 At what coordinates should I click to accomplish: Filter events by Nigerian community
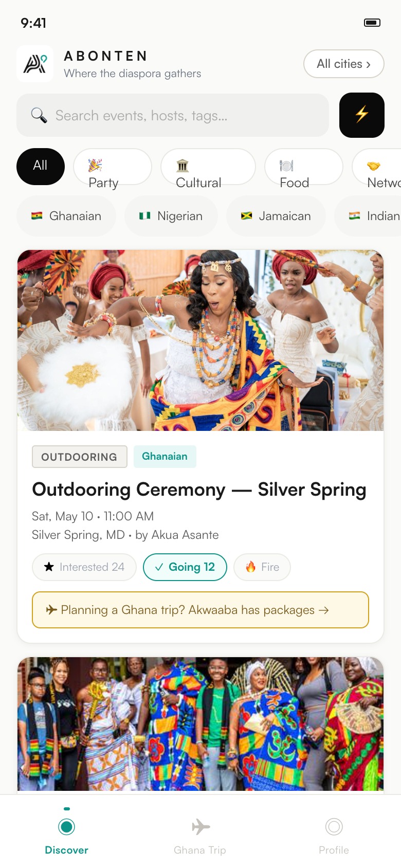click(x=171, y=216)
